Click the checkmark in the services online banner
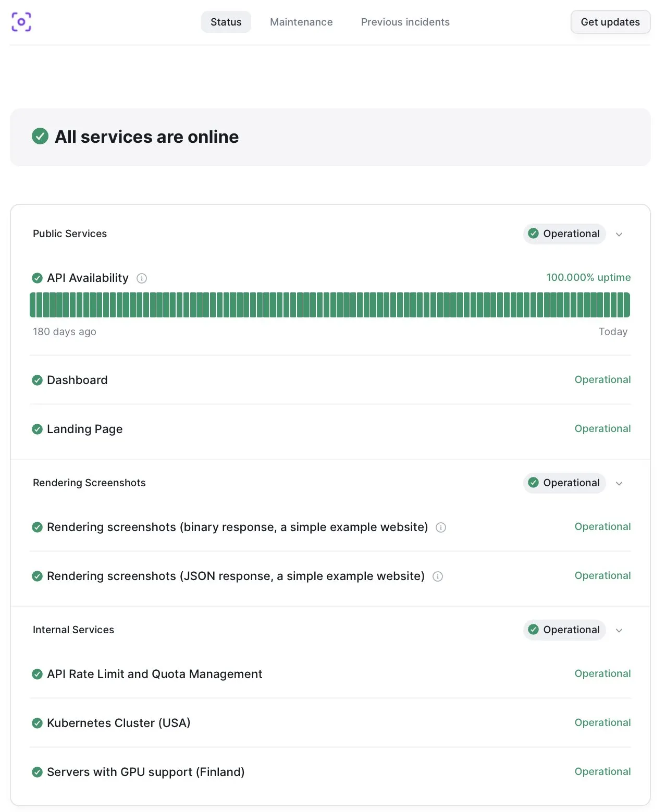This screenshot has width=666, height=812. [41, 137]
